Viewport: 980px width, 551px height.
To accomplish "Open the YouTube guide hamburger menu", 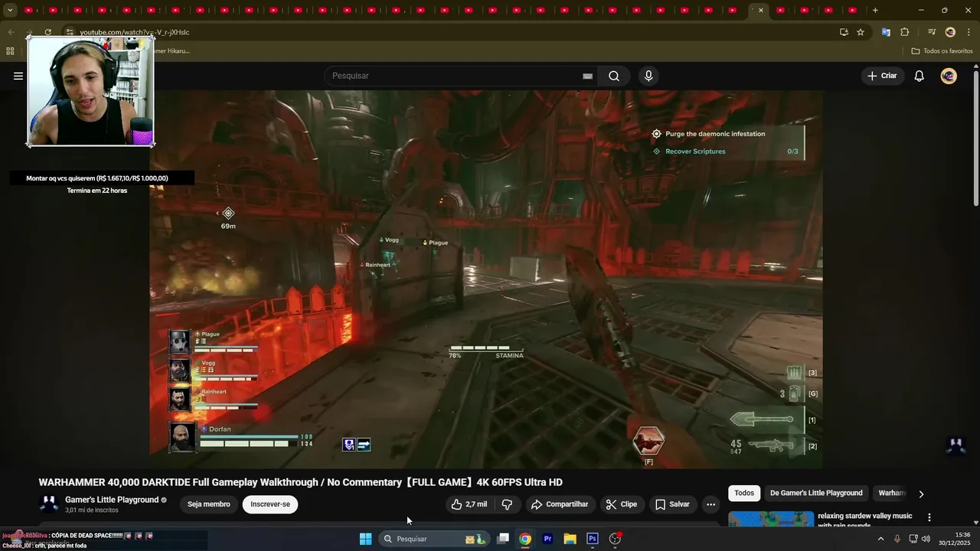I will point(18,76).
